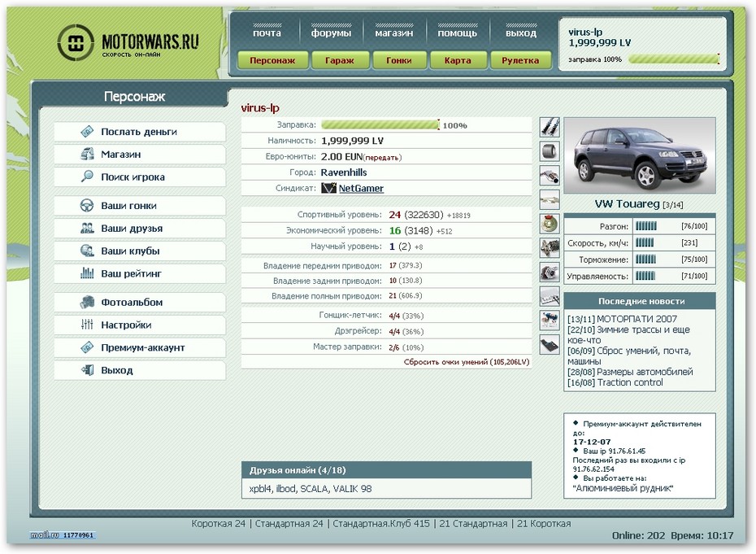Screen dimensions: 756x554
Task: Click the icon beside Премиум-аккаунт
Action: (x=87, y=347)
